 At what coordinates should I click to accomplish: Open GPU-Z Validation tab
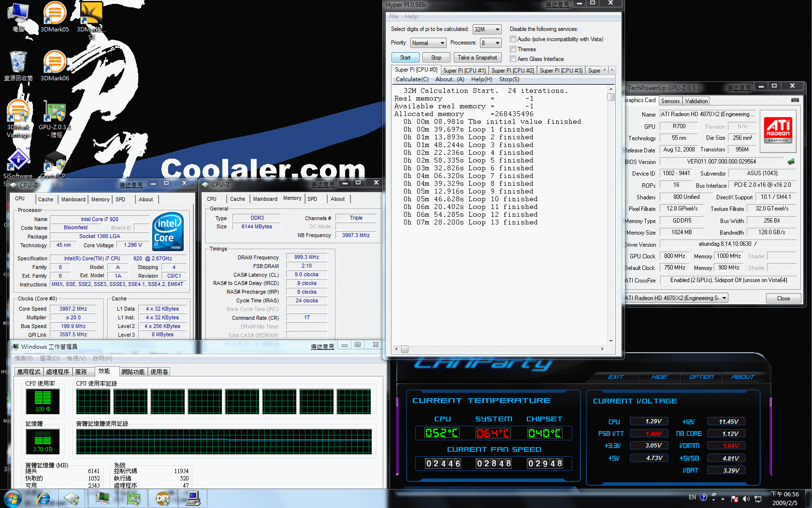coord(696,101)
